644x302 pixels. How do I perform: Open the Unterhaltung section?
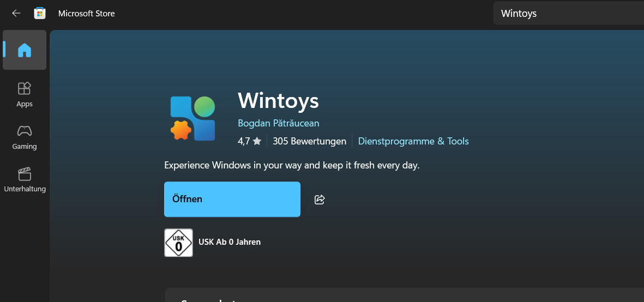pyautogui.click(x=25, y=180)
